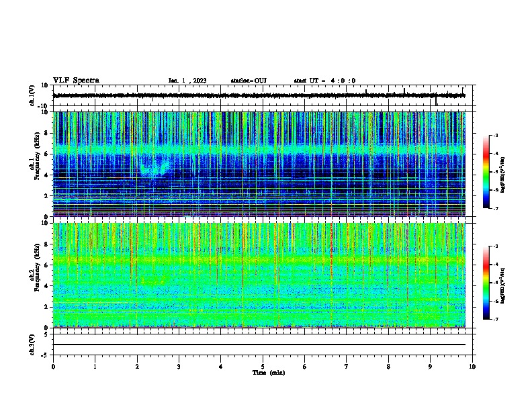
Task: Click the 'ch.2 Frequency (kHz)' axis label
Action: [35, 267]
